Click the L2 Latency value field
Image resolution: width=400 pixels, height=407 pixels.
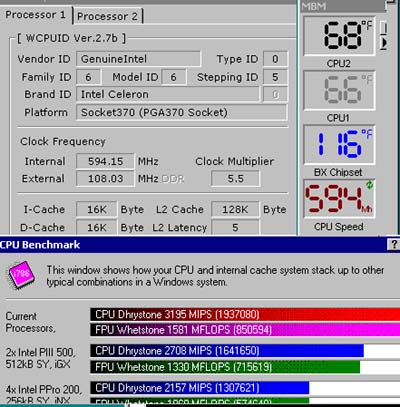click(x=235, y=227)
